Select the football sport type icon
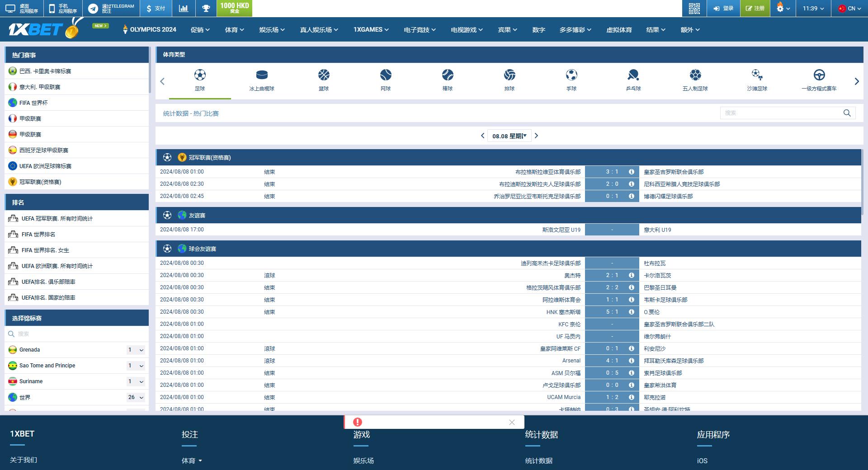 (200, 75)
